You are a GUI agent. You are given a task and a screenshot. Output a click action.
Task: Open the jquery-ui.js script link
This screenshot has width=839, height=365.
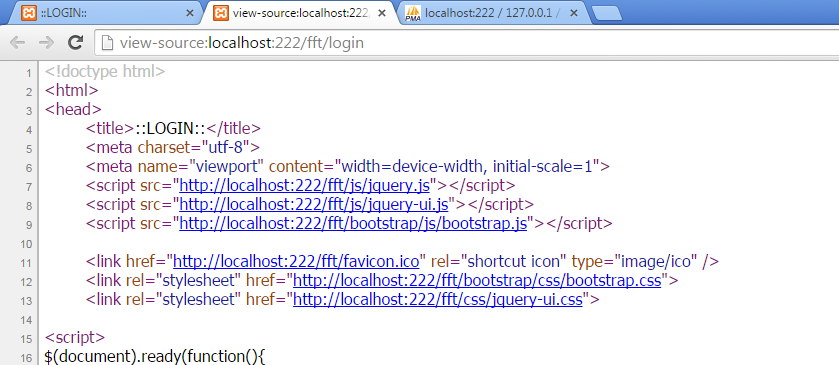pos(314,204)
